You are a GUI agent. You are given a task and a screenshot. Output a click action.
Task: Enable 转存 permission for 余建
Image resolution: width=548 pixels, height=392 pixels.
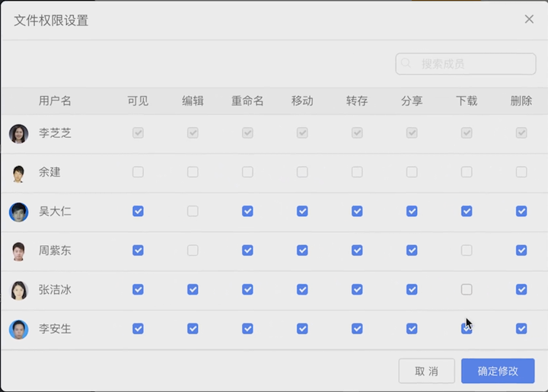point(357,172)
